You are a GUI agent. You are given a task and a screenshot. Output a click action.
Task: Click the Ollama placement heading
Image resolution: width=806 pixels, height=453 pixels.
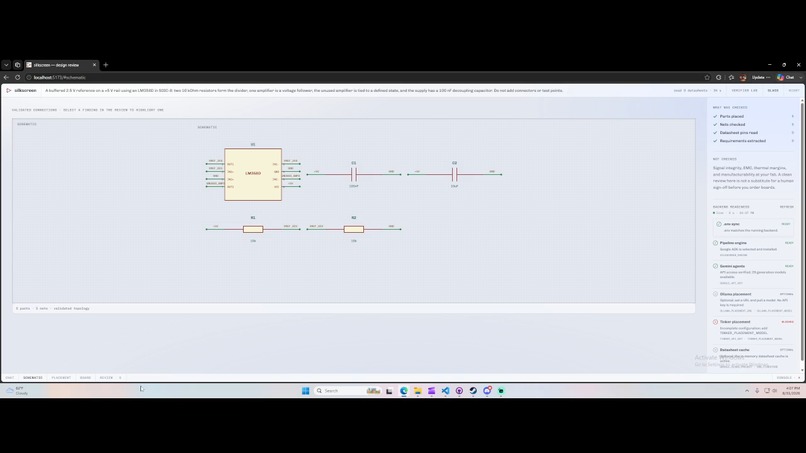(735, 294)
